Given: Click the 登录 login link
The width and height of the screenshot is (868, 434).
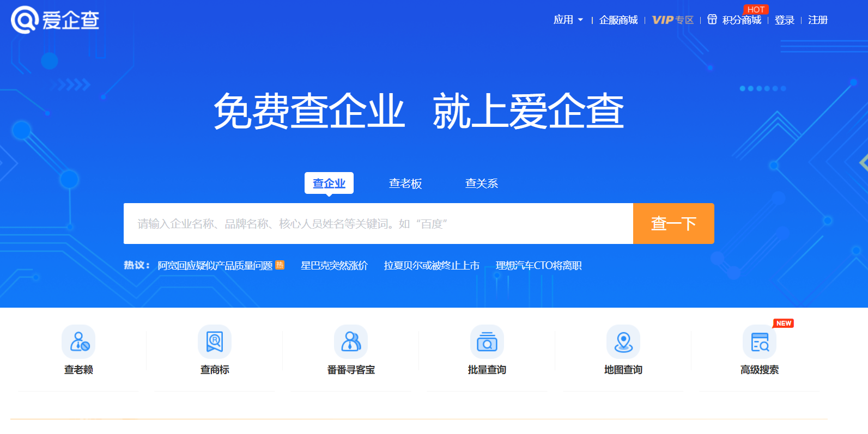Looking at the screenshot, I should click(x=785, y=20).
